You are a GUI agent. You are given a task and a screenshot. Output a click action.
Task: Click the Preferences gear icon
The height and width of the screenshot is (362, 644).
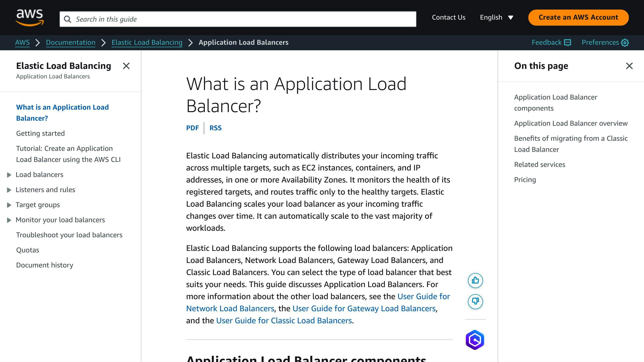point(625,42)
